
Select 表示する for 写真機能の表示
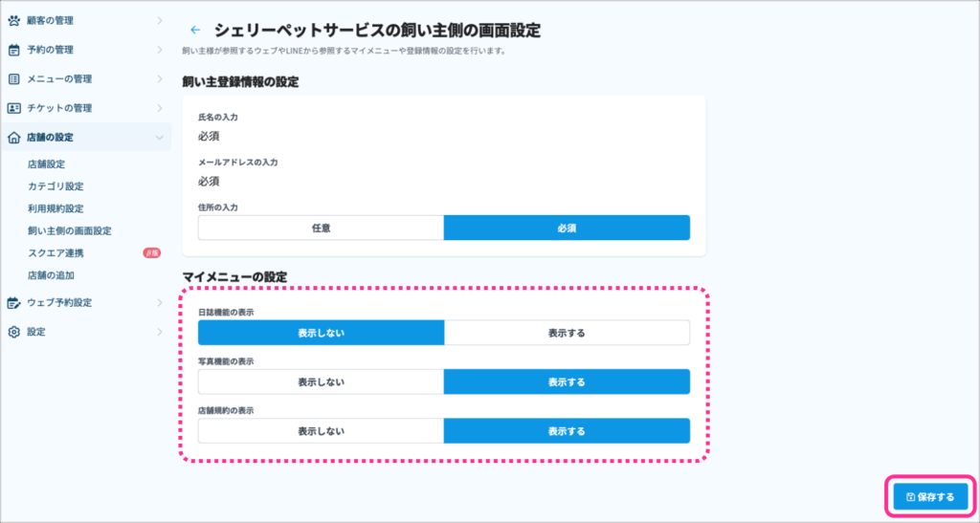click(567, 381)
